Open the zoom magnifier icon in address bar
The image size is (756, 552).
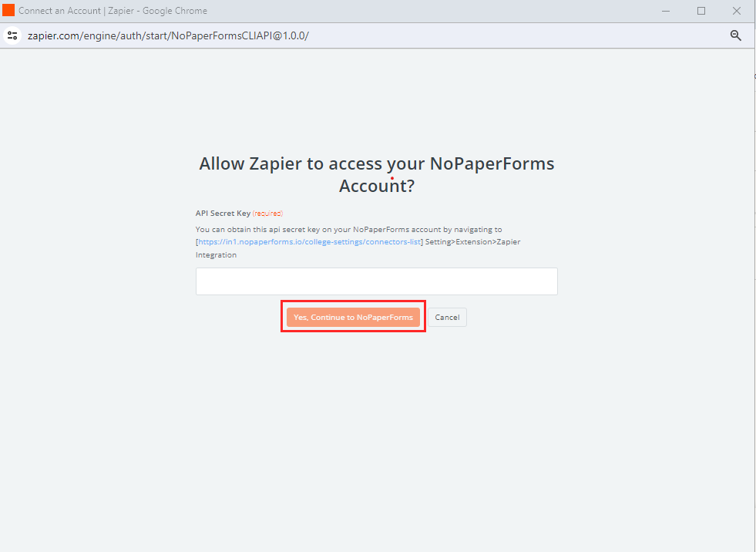pos(735,35)
